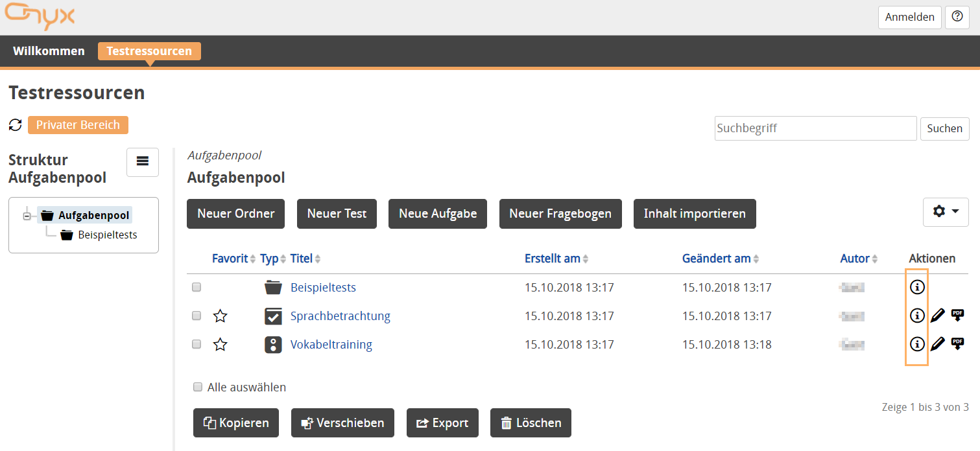Screen dimensions: 980x451
Task: Open the info icon for Vokabeltraining
Action: tap(917, 344)
